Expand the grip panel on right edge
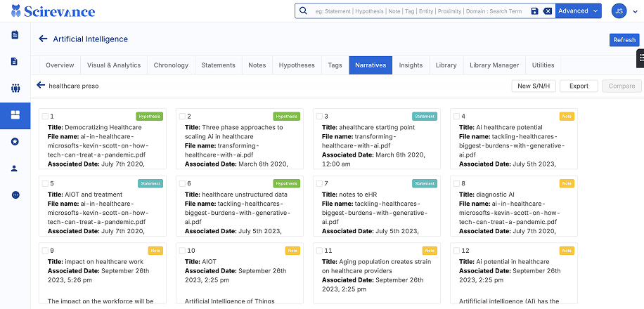The image size is (644, 309). [x=640, y=58]
